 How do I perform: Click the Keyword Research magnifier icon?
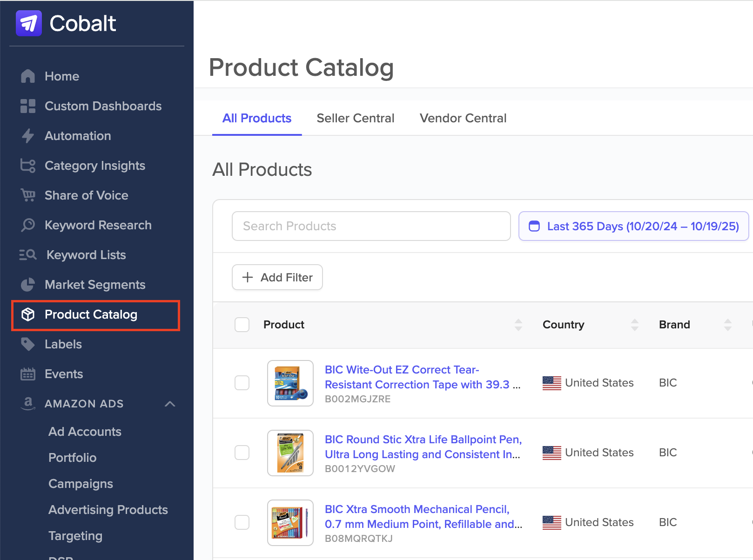(x=28, y=225)
